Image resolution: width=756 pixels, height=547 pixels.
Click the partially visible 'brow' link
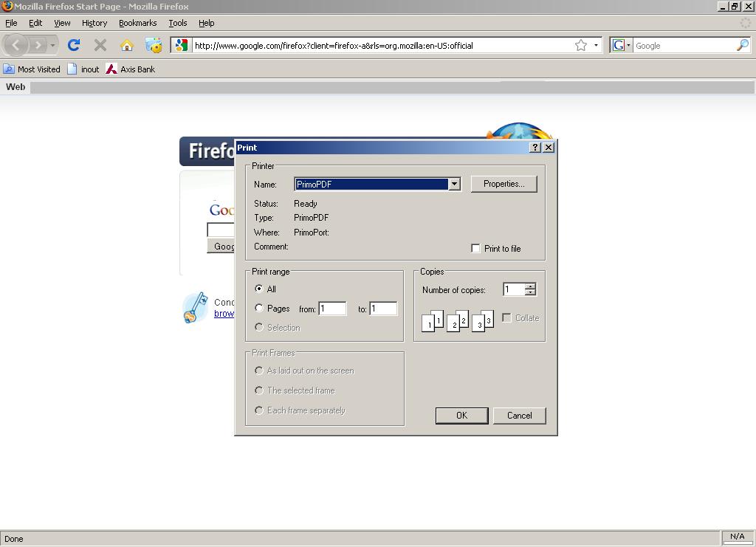coord(224,314)
